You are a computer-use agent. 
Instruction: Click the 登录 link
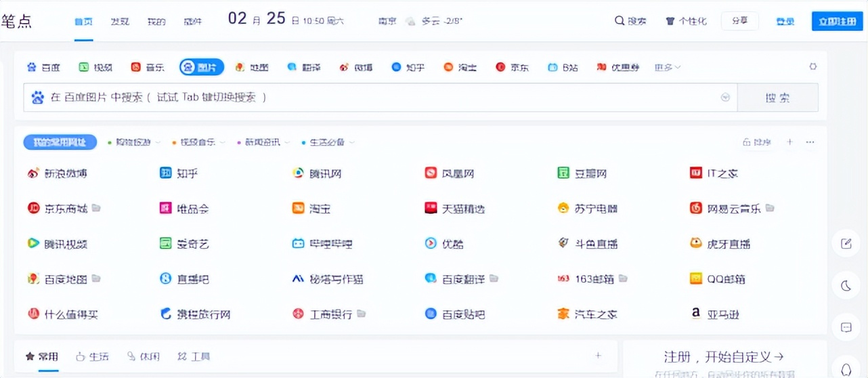(785, 22)
